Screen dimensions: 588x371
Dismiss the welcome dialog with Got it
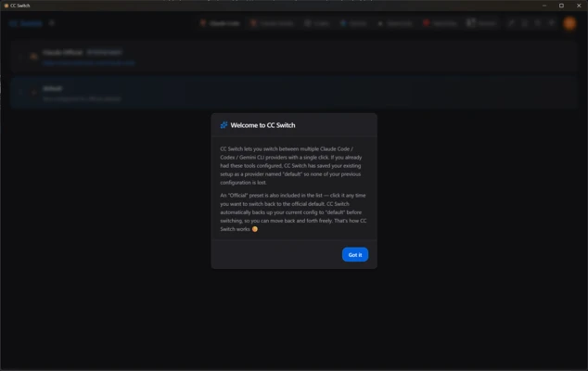click(x=355, y=254)
